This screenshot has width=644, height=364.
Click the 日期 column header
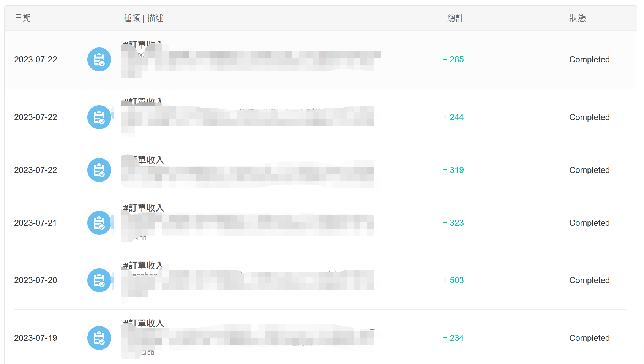click(x=23, y=18)
